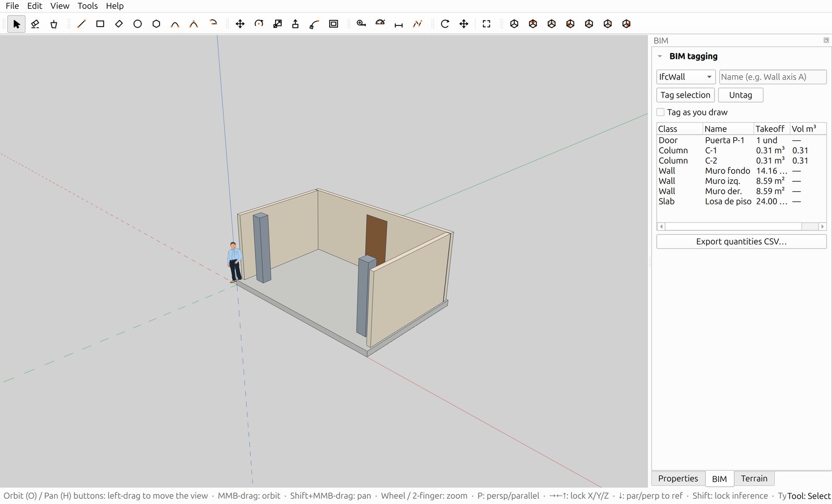The height and width of the screenshot is (504, 832).
Task: Select the Eraser tool in toolbar
Action: click(35, 24)
